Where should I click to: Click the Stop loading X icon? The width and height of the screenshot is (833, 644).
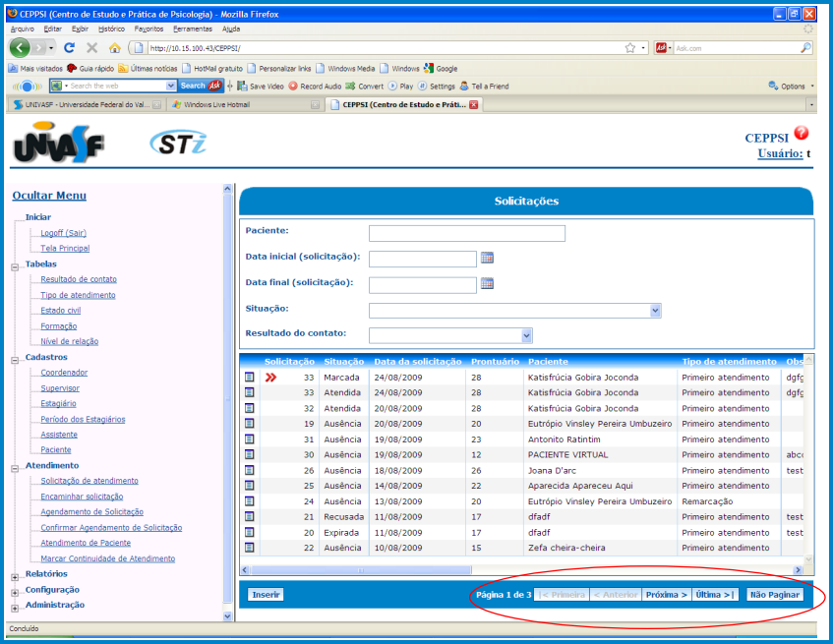point(91,48)
